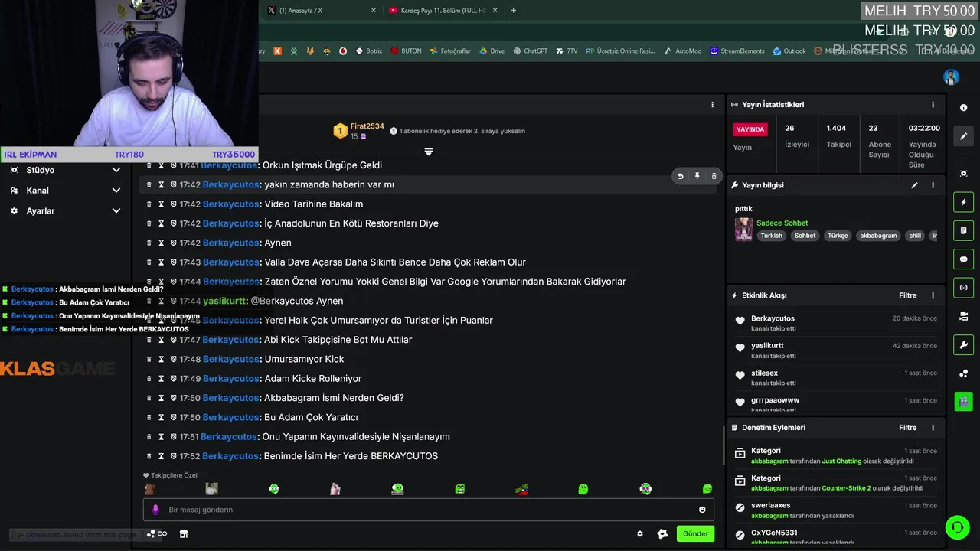This screenshot has height=551, width=980.
Task: Click the chill tag chip
Action: (x=915, y=236)
